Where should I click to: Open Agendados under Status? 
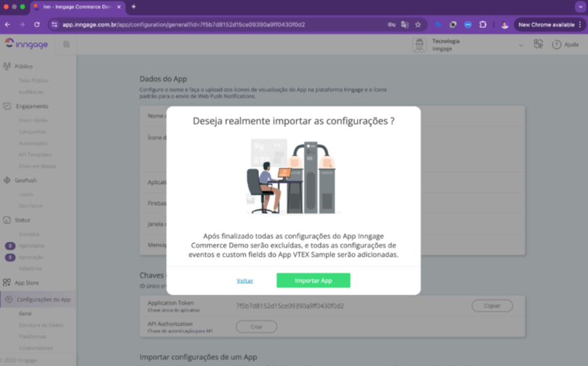[31, 246]
